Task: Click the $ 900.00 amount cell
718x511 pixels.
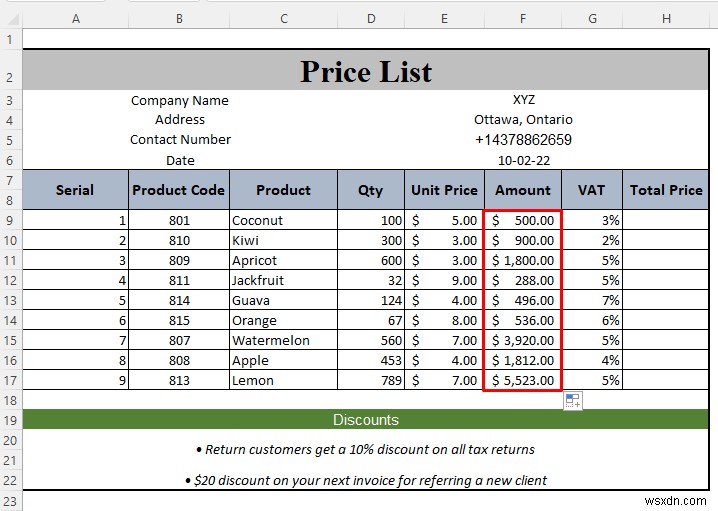Action: coord(523,240)
